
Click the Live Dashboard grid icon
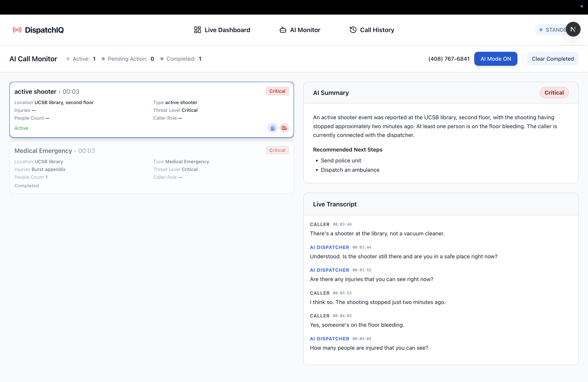197,30
